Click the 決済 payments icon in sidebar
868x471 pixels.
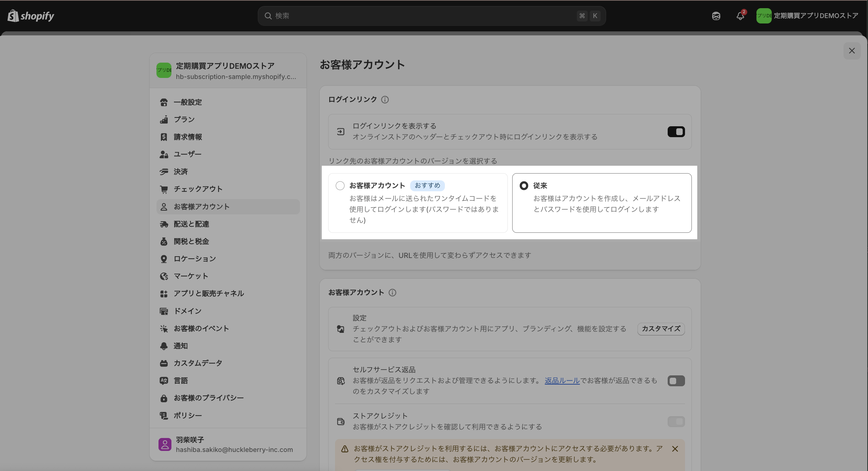click(x=164, y=172)
